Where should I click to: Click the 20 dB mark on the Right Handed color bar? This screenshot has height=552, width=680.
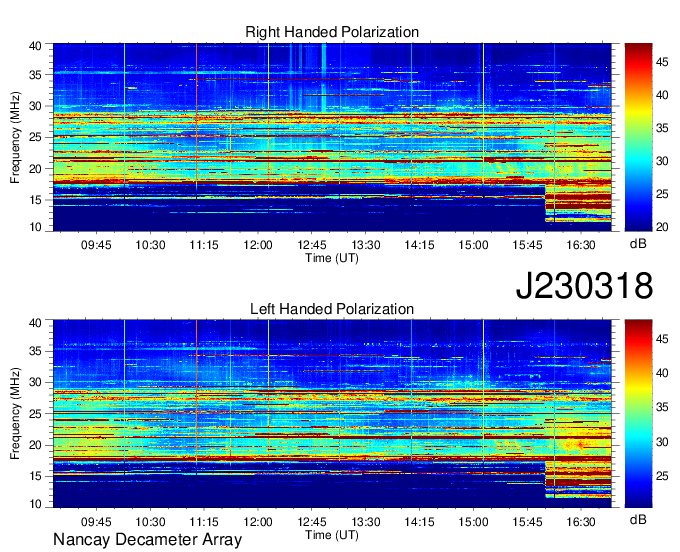point(662,227)
